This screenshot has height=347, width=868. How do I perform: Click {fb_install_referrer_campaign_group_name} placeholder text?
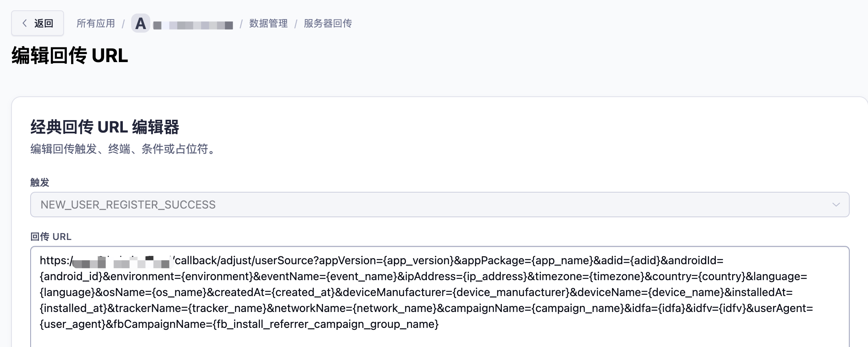(x=326, y=324)
